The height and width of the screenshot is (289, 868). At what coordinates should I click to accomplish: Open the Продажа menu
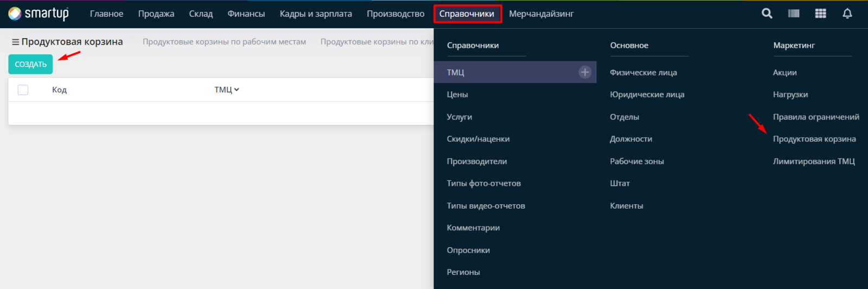[156, 14]
